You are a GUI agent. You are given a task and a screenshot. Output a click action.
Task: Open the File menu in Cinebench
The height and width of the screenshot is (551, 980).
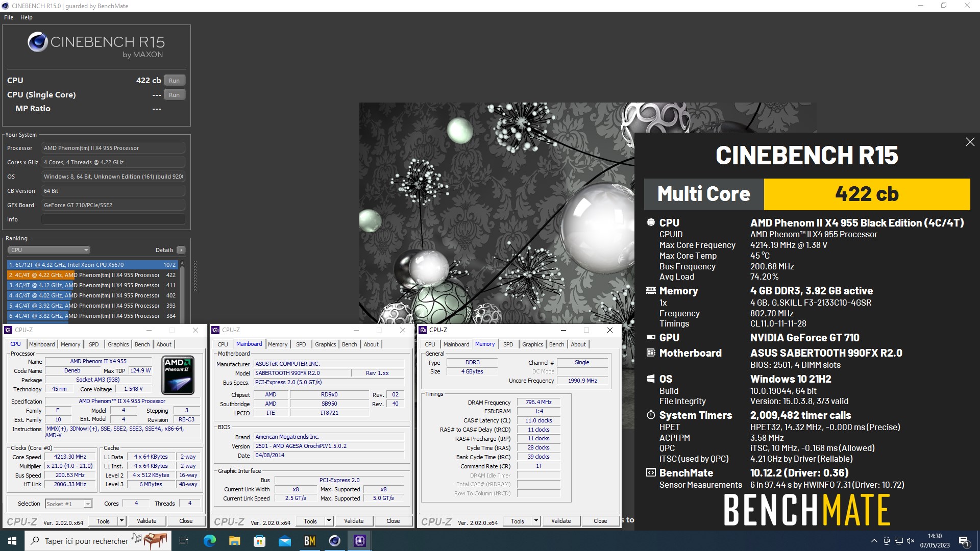click(x=9, y=17)
